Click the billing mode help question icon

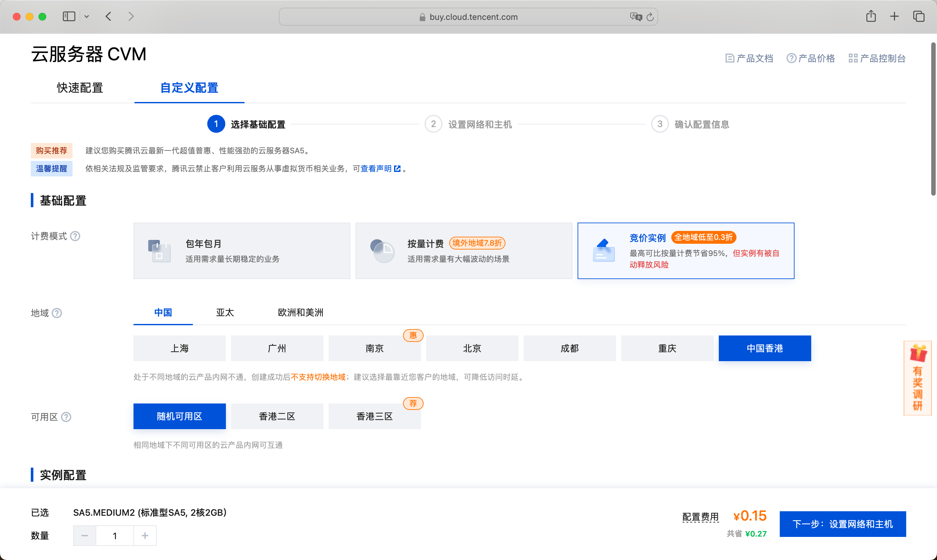click(75, 236)
